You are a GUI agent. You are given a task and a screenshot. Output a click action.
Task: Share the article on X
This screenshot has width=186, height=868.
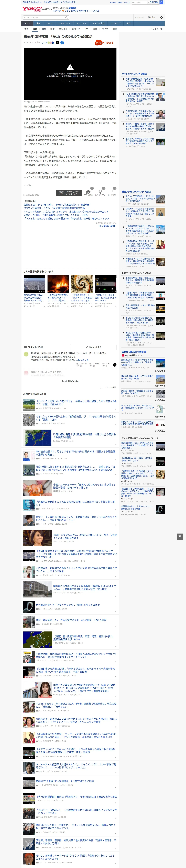(57, 43)
